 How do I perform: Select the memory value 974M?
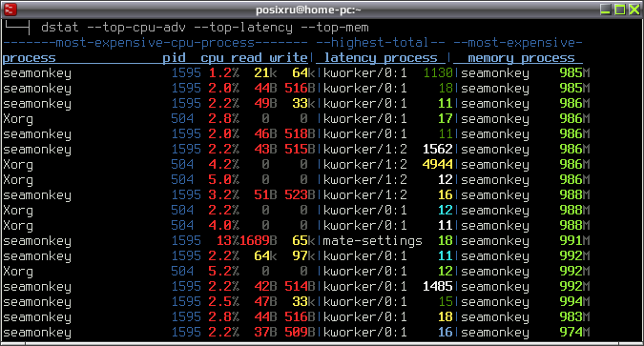click(x=574, y=333)
